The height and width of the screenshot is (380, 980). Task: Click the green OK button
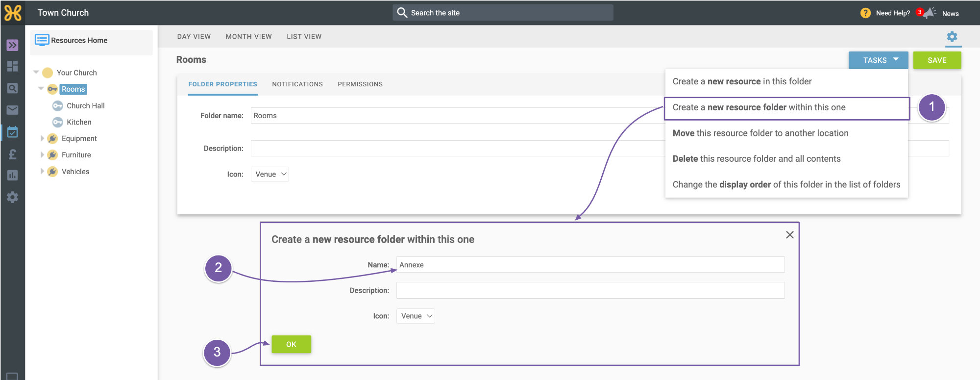(291, 344)
